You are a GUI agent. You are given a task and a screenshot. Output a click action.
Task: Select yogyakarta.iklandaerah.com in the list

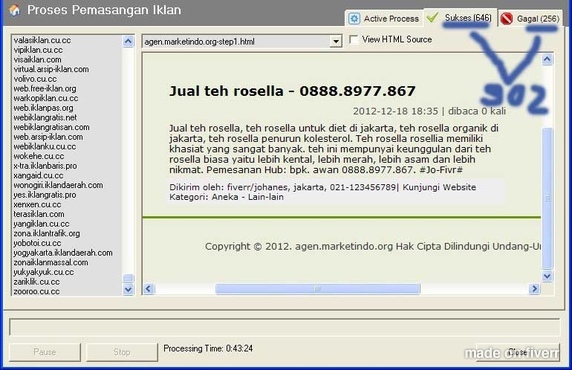click(x=63, y=253)
